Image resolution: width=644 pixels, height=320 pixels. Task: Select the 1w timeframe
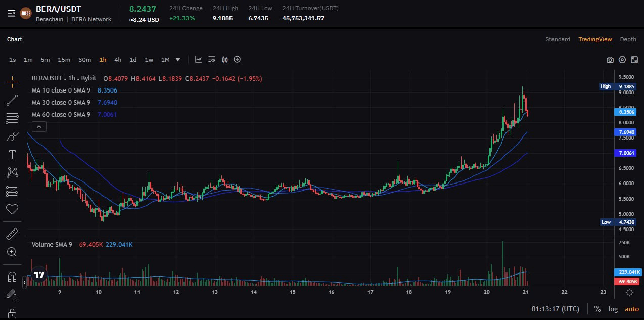pos(149,60)
